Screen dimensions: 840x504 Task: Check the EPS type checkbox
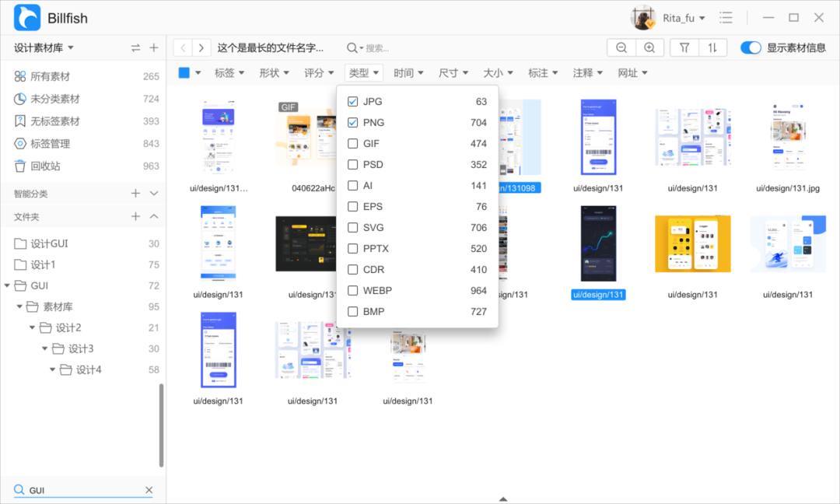352,206
